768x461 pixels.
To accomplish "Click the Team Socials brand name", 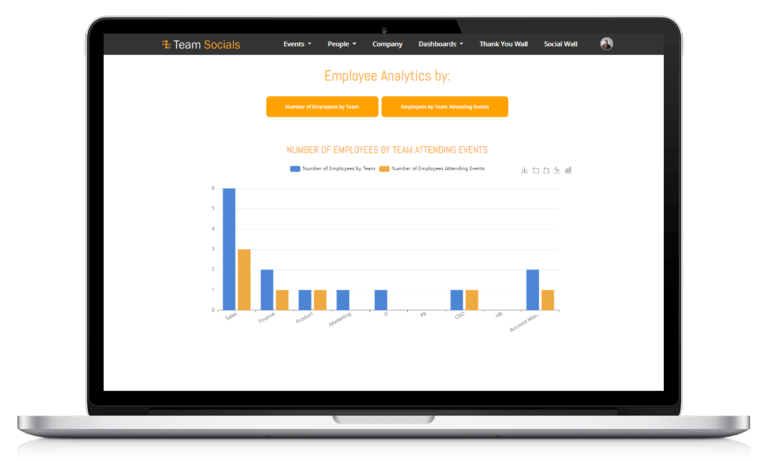I will [207, 45].
